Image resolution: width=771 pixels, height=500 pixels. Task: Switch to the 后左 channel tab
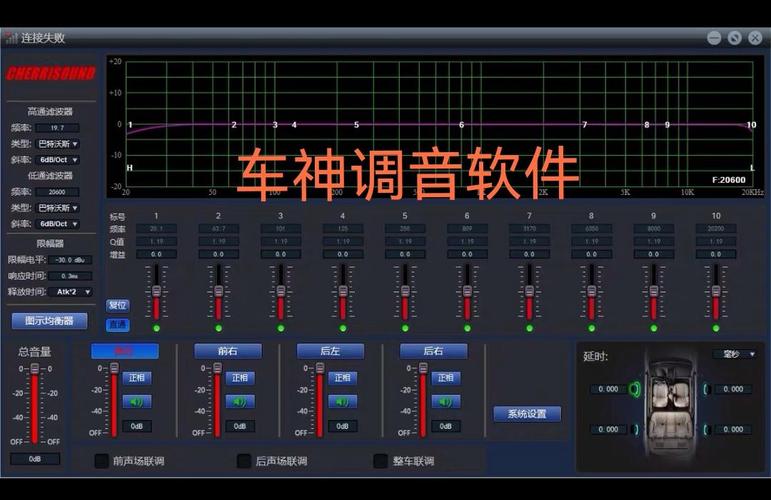point(330,351)
